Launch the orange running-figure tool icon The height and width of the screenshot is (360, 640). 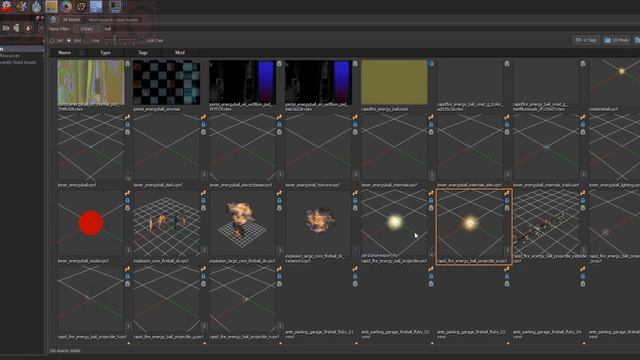point(22,6)
